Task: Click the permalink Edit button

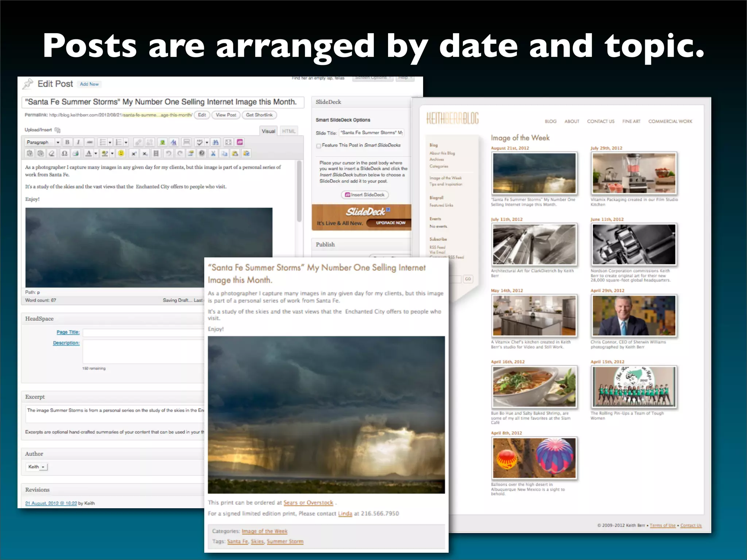Action: pos(202,115)
